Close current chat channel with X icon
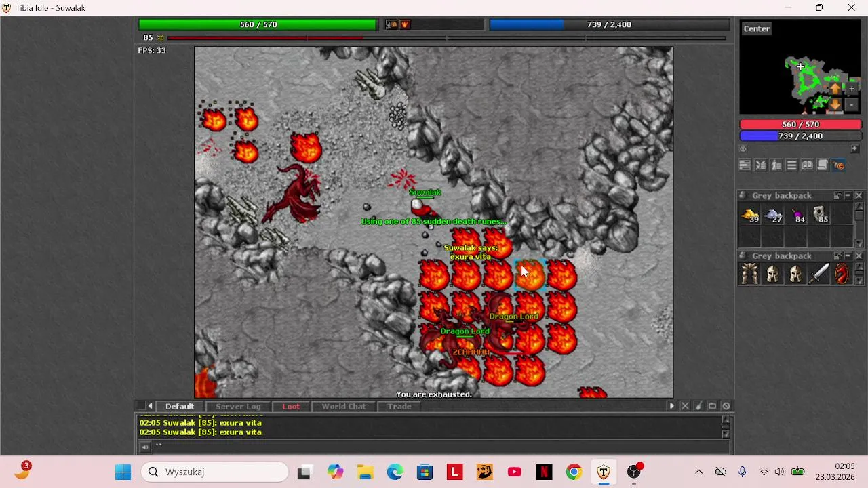The height and width of the screenshot is (488, 868). 685,406
